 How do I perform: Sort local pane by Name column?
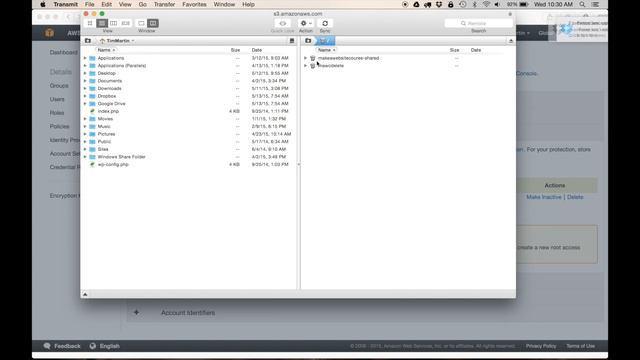tap(106, 50)
